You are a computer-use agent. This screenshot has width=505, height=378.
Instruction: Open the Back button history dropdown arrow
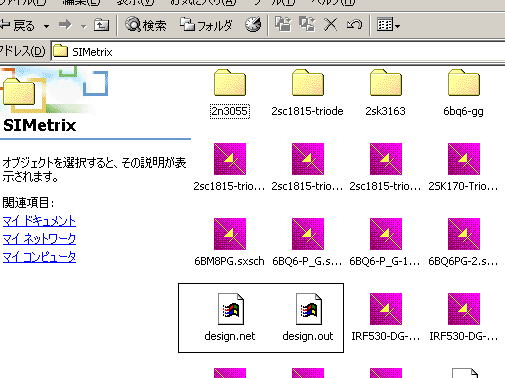(x=47, y=26)
